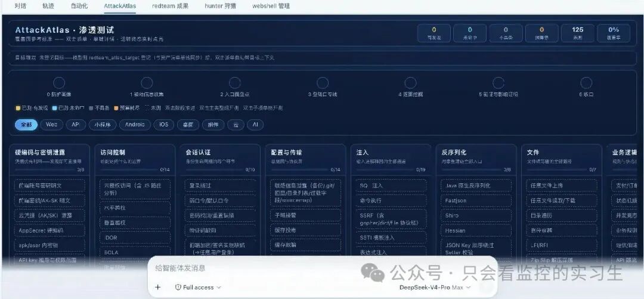Click the yellow legend color square
This screenshot has height=299, width=644.
(x=17, y=108)
